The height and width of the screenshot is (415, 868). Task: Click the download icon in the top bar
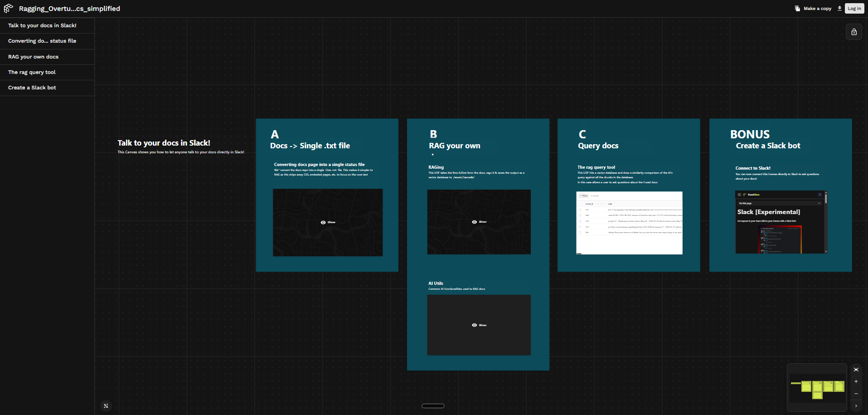pyautogui.click(x=839, y=8)
